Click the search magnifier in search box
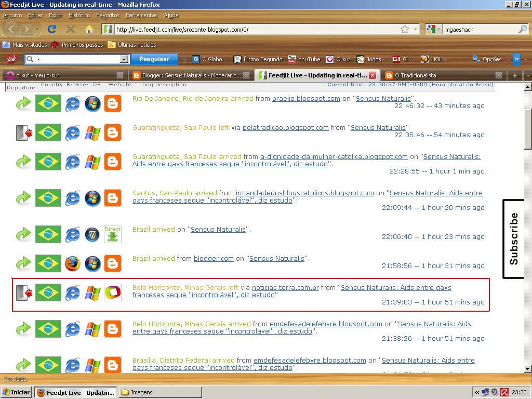532x399 pixels. pos(523,30)
